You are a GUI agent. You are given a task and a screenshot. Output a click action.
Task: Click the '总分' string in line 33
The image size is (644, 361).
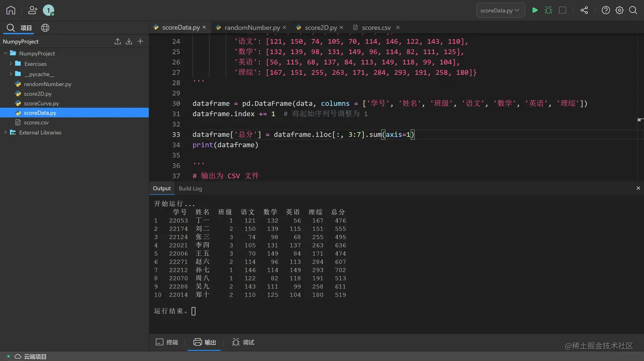[x=246, y=135]
